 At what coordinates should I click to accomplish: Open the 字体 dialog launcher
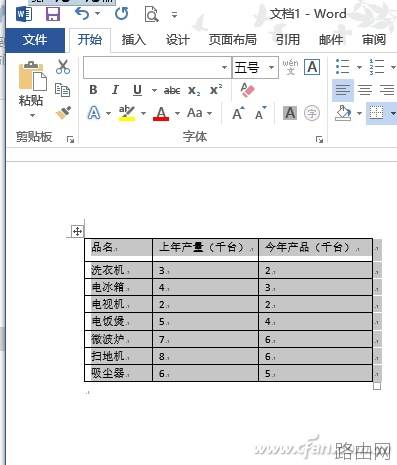[319, 139]
